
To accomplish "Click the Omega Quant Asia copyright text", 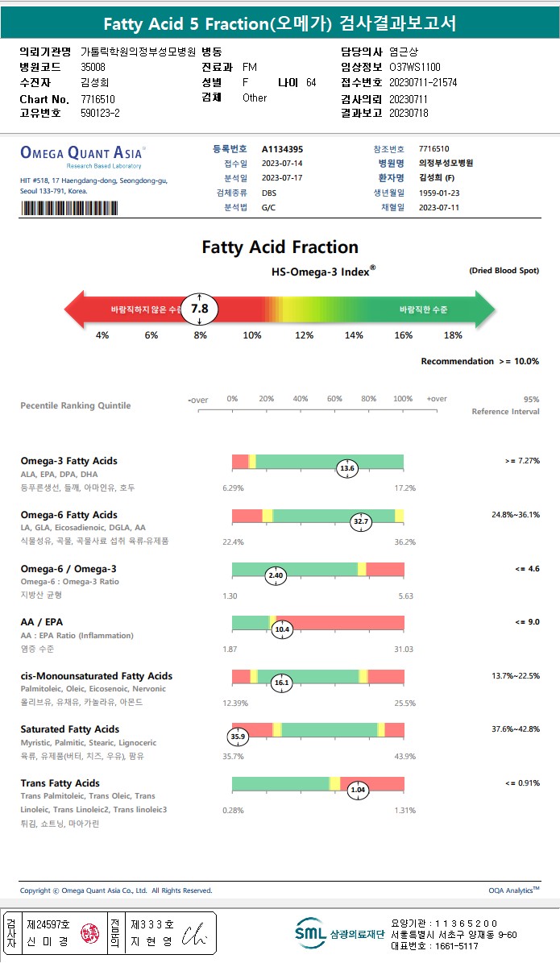I will 116,890.
